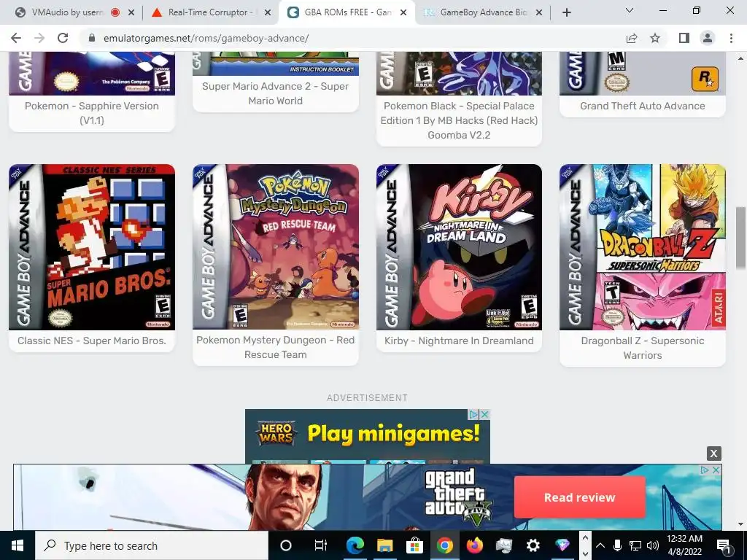Click the address bar URL
Viewport: 747px width, 560px height.
[x=206, y=38]
